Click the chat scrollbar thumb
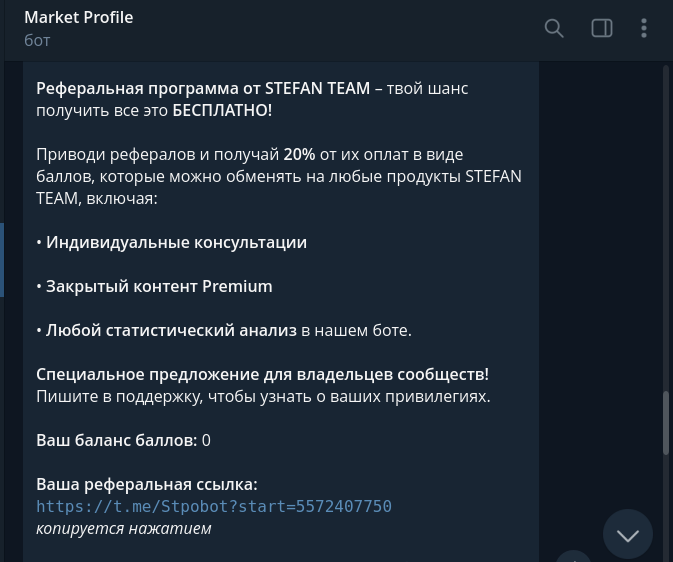This screenshot has width=673, height=562. point(666,422)
